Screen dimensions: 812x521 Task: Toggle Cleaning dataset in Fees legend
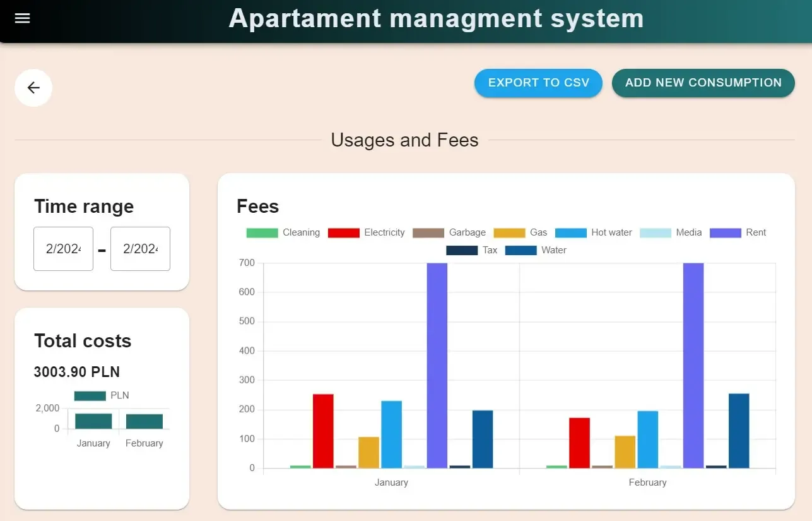(x=283, y=232)
